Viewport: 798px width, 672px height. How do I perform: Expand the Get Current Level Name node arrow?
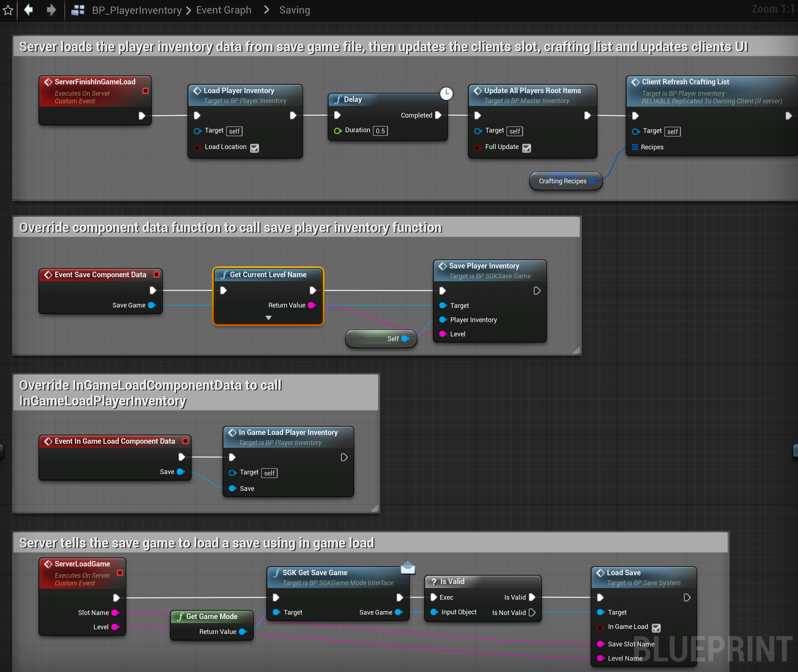(268, 318)
